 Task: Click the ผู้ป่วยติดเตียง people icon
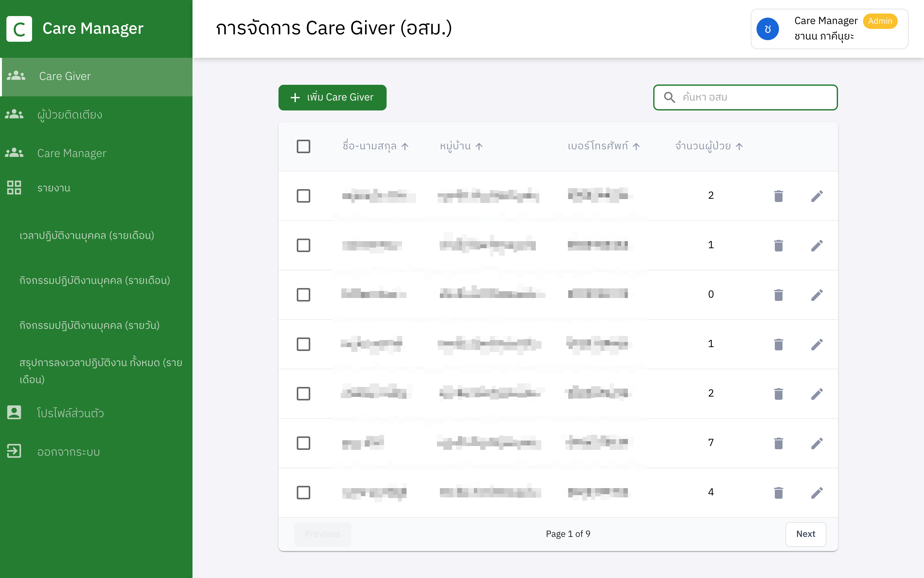(x=14, y=114)
